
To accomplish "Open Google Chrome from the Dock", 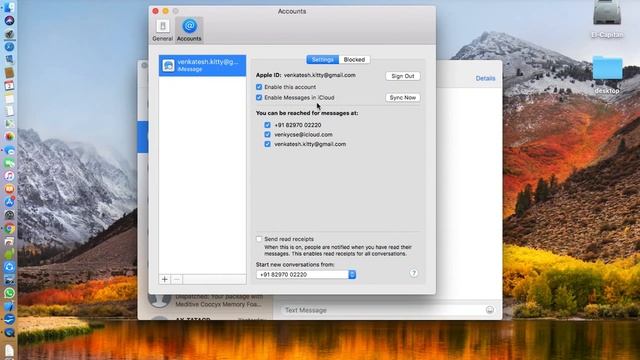I will (x=9, y=229).
